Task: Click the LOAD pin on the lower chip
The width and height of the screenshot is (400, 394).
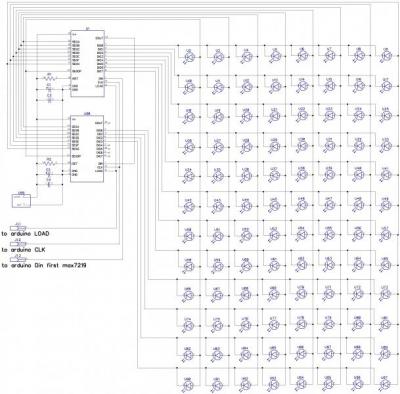Action: point(99,171)
